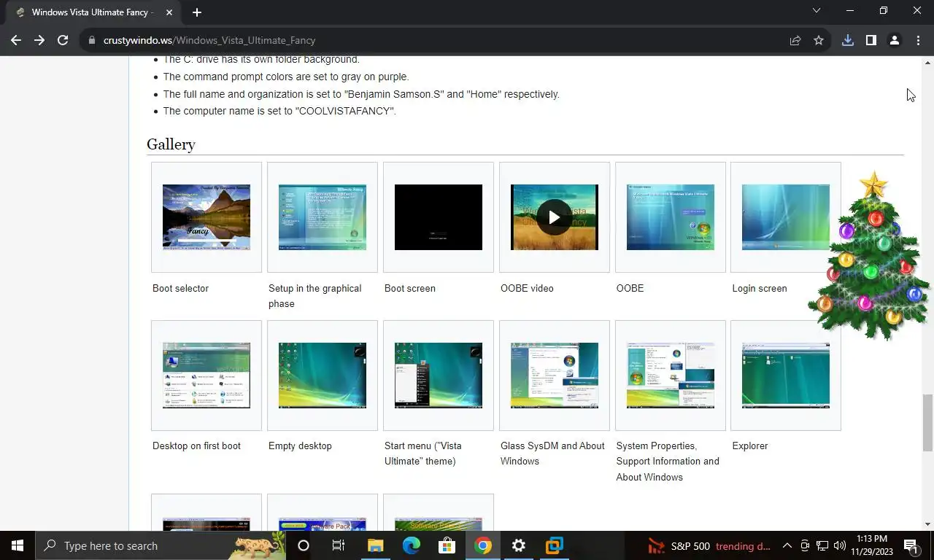Open the side panel icon
The image size is (934, 560).
[871, 40]
